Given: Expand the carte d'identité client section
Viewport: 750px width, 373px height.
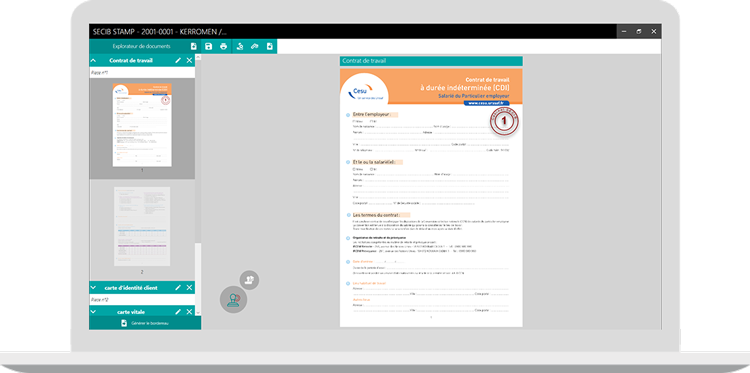Looking at the screenshot, I should [93, 287].
